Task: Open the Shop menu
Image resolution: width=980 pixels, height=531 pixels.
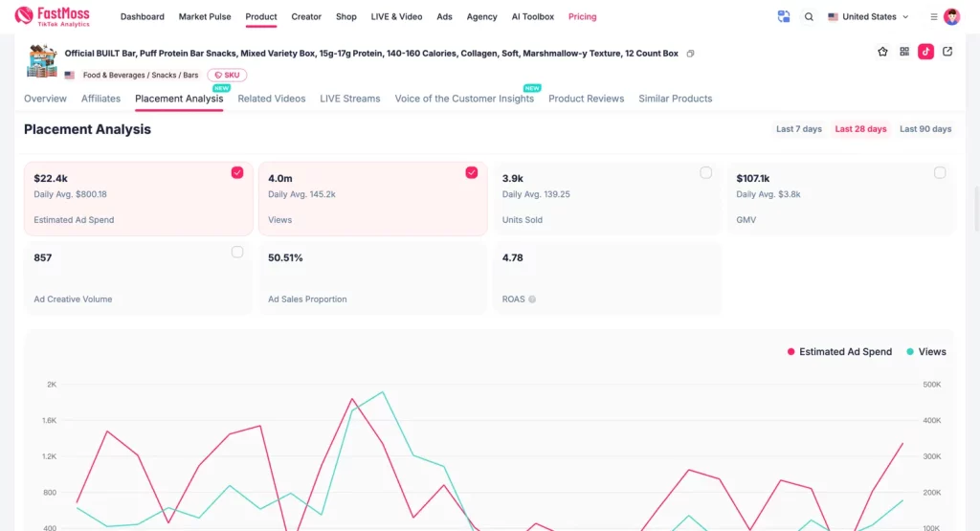Action: click(346, 17)
